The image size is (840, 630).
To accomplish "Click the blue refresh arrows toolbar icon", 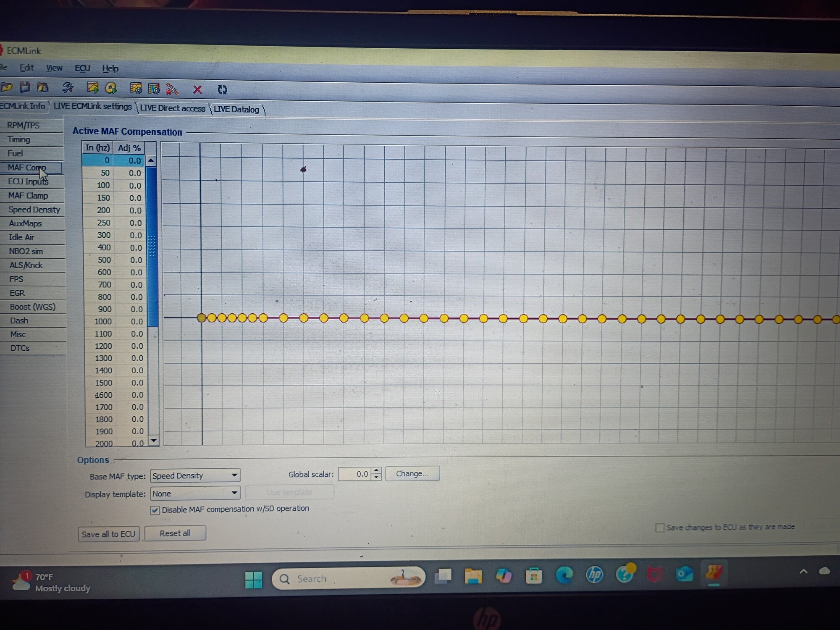I will tap(222, 89).
